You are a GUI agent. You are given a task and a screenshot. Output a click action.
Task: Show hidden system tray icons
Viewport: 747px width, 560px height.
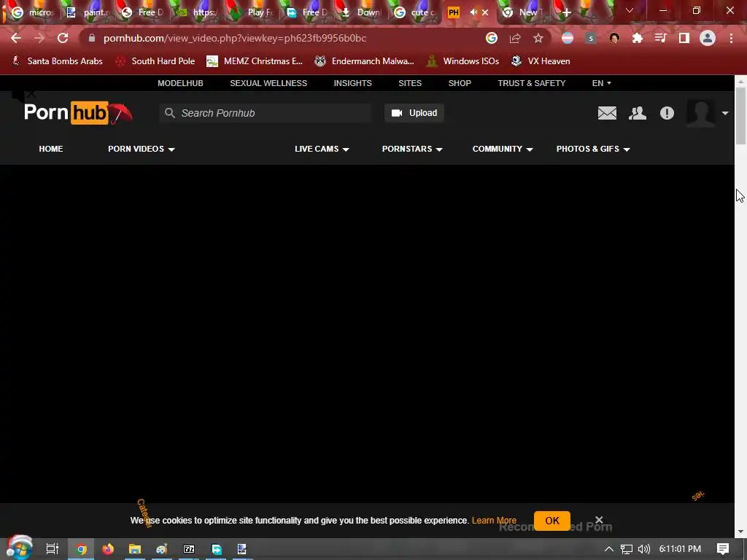(609, 549)
